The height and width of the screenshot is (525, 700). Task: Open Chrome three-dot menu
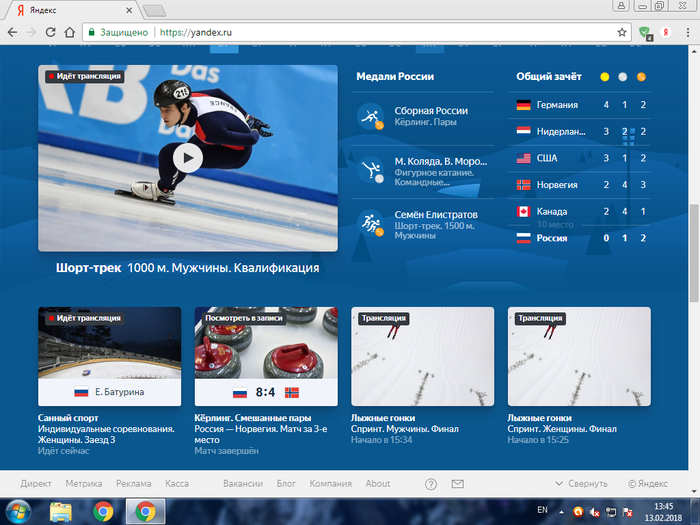click(x=688, y=32)
